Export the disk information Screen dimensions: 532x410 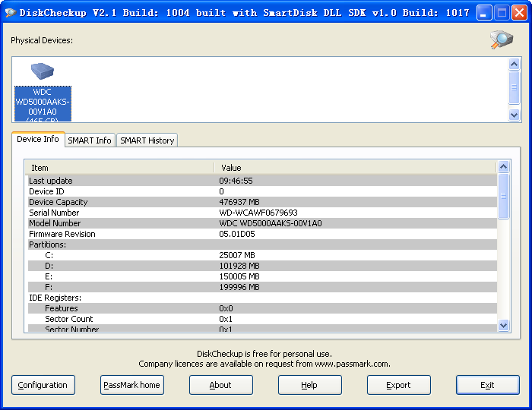click(x=398, y=385)
